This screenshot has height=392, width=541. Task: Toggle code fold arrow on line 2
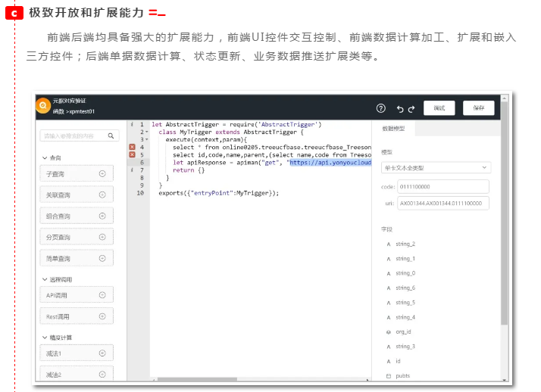(147, 132)
